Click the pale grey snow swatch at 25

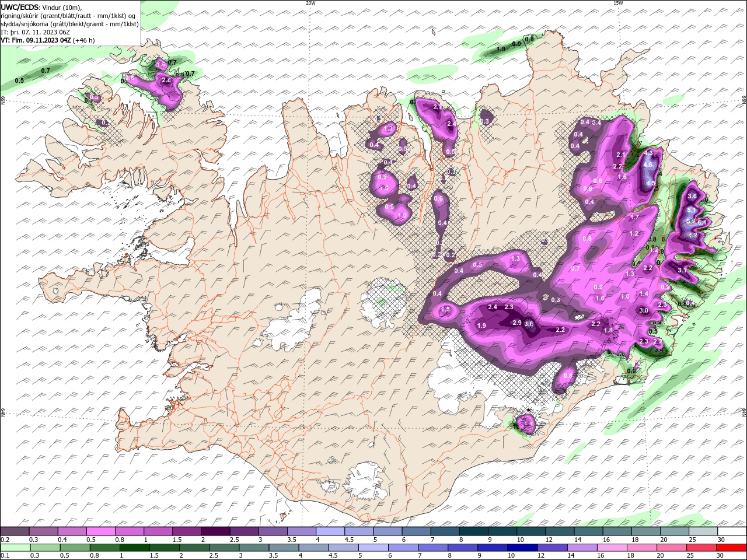(703, 531)
